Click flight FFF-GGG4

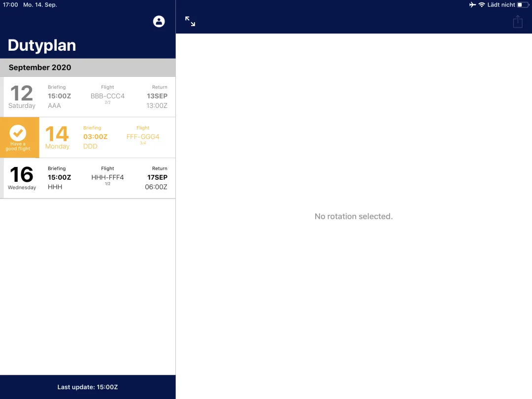pos(143,137)
